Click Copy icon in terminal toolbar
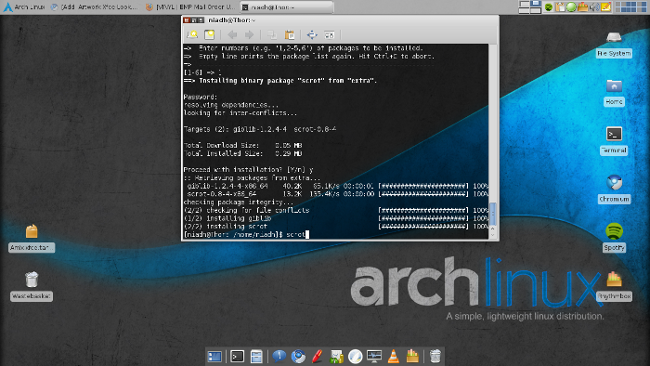The height and width of the screenshot is (366, 650). (x=272, y=35)
